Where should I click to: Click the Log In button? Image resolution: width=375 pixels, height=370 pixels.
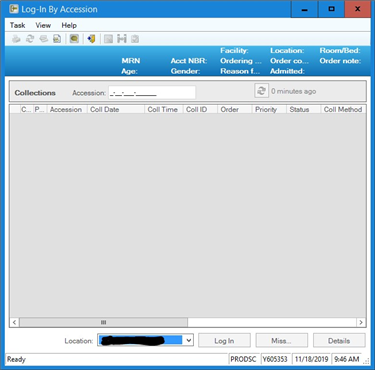click(224, 341)
